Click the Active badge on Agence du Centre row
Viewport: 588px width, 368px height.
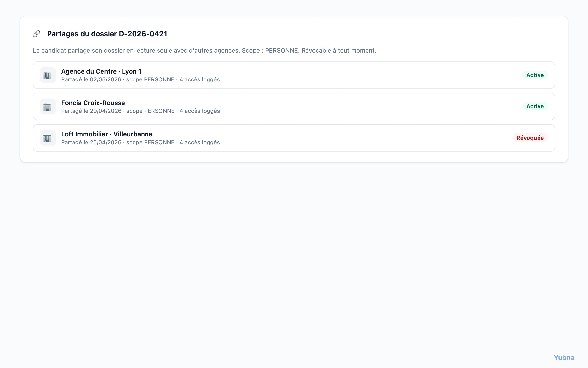coord(535,75)
